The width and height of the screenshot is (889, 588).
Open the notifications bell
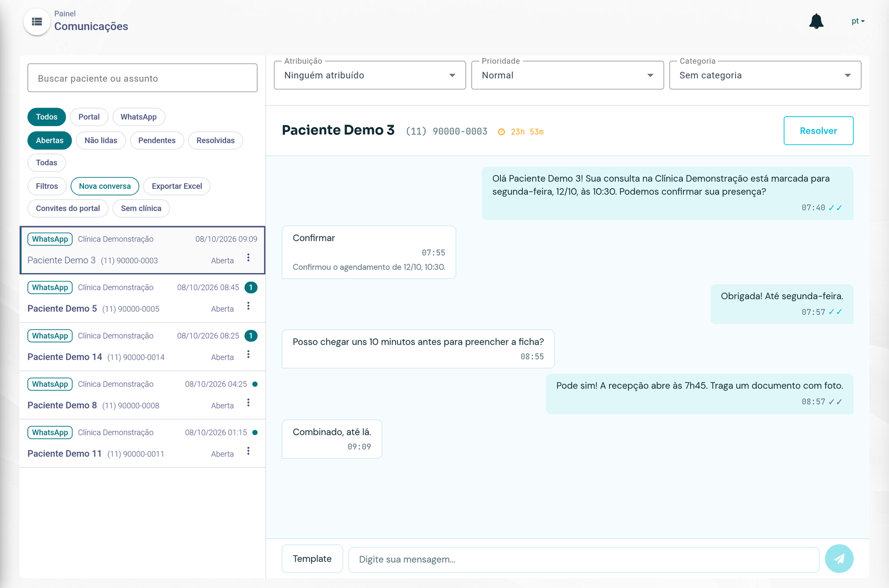pos(816,21)
